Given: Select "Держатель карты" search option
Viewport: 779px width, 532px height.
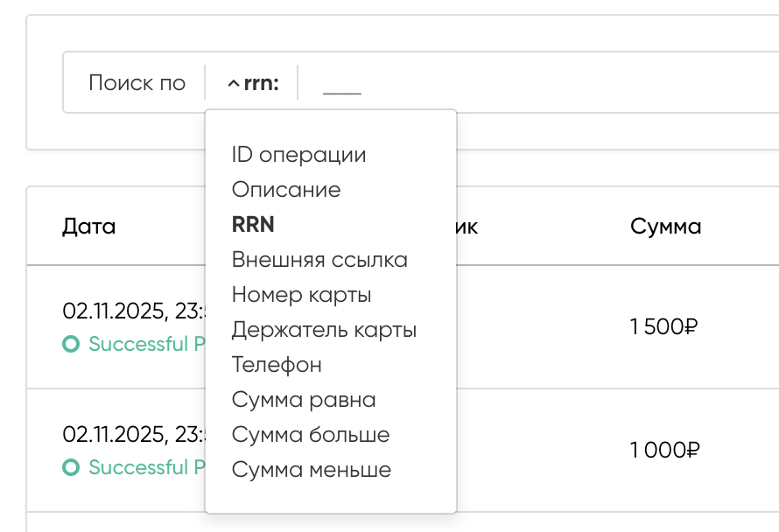Looking at the screenshot, I should click(324, 330).
